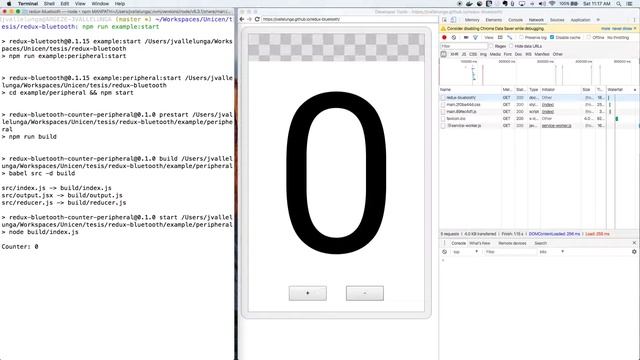Enable the Preserve log checkbox
640x360 pixels.
[522, 37]
